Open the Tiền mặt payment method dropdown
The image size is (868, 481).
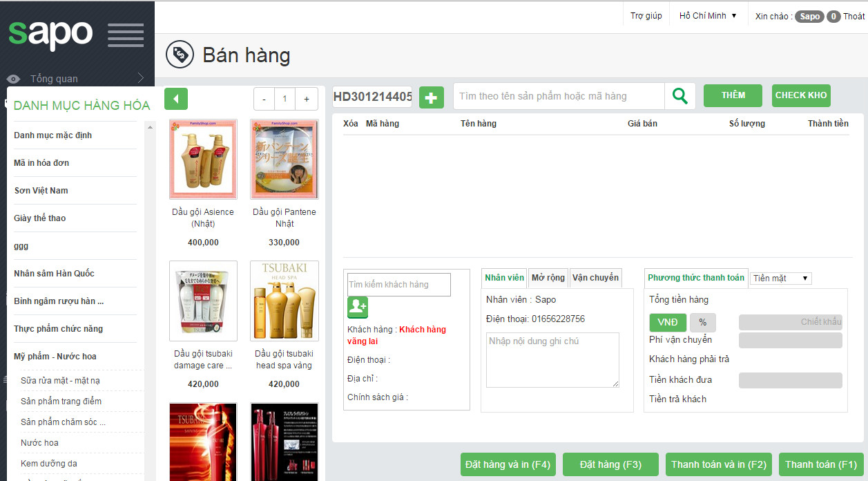[x=781, y=278]
